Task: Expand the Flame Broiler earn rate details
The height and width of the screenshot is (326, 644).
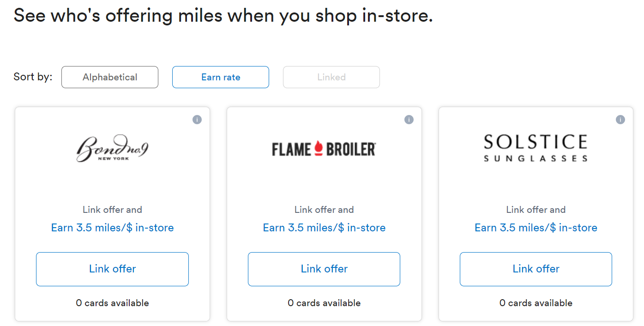Action: click(x=324, y=228)
